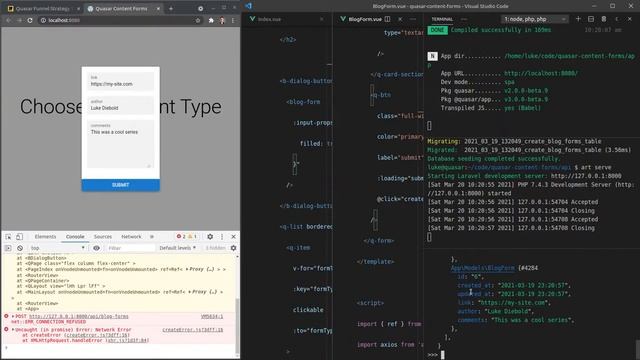Open more actions for the BlogForm.vue editor group
640x360 pixels.
coord(413,19)
